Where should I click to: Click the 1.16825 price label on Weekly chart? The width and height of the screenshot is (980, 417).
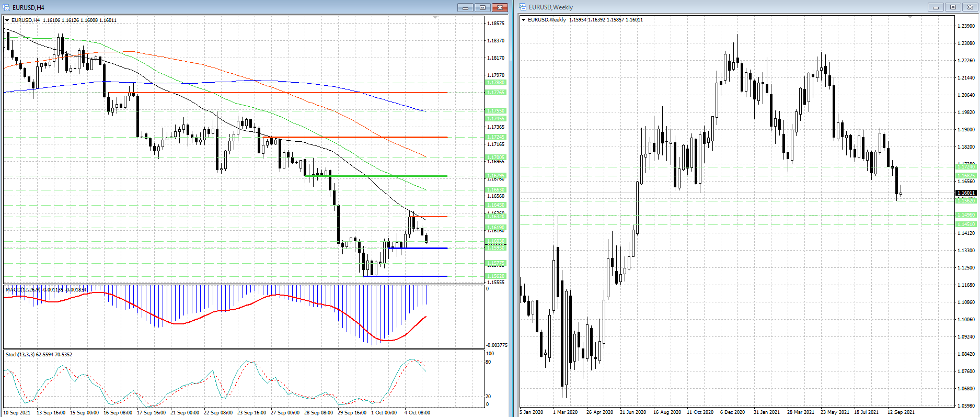coord(966,176)
